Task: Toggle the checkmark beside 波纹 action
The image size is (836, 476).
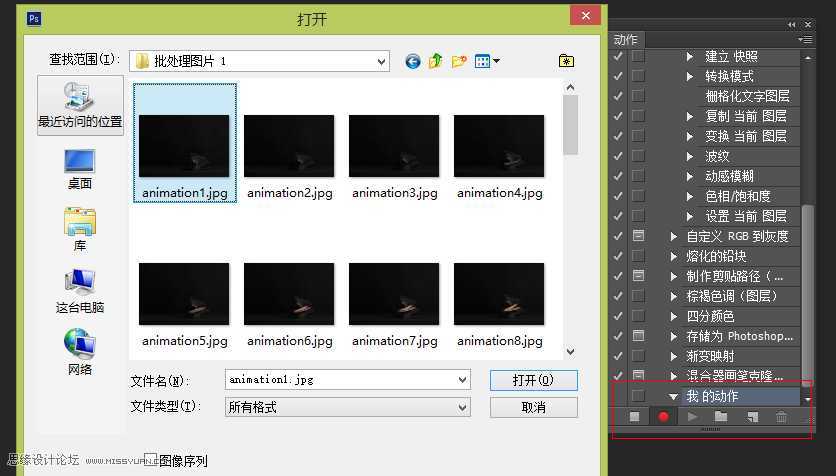Action: [x=618, y=156]
